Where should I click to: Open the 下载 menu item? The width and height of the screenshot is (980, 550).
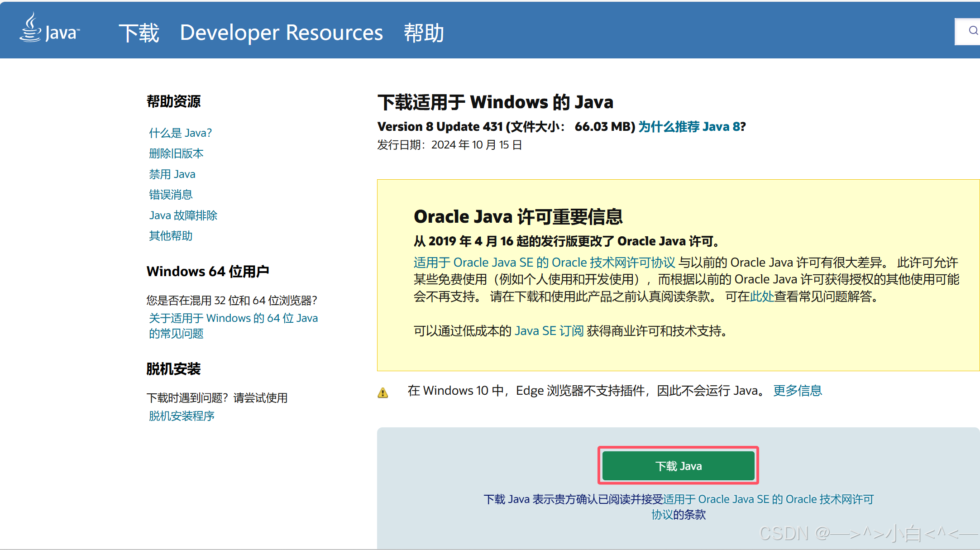point(139,33)
